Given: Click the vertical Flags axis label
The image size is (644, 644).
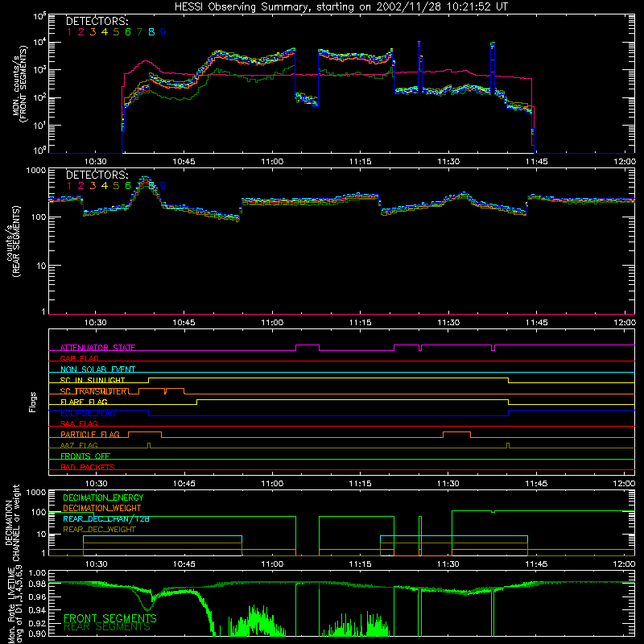Looking at the screenshot, I should pos(33,402).
